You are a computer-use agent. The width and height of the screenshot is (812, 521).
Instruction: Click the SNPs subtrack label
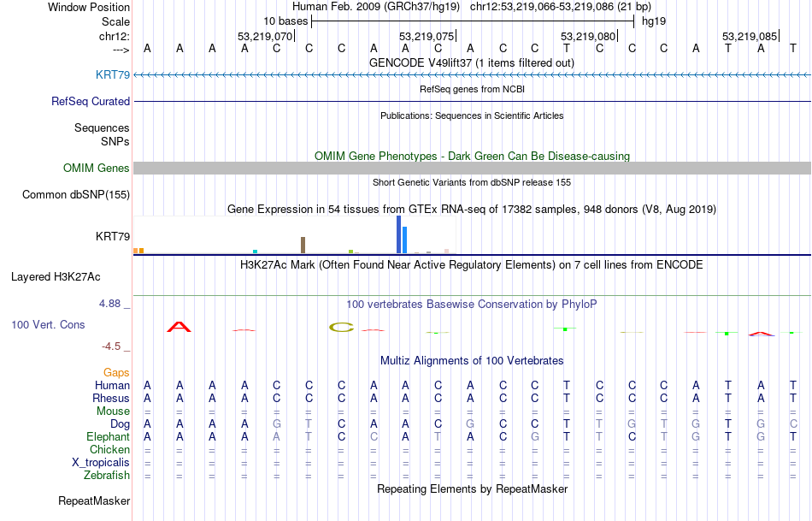click(115, 141)
